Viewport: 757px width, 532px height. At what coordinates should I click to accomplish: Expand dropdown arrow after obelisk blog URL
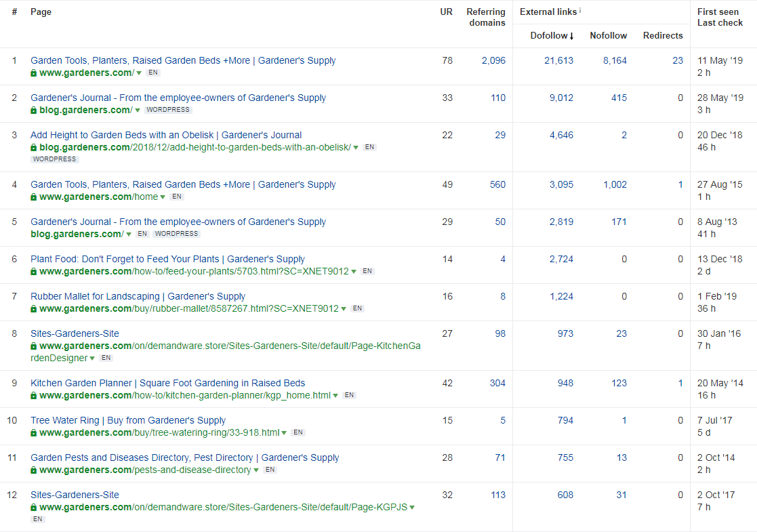356,148
